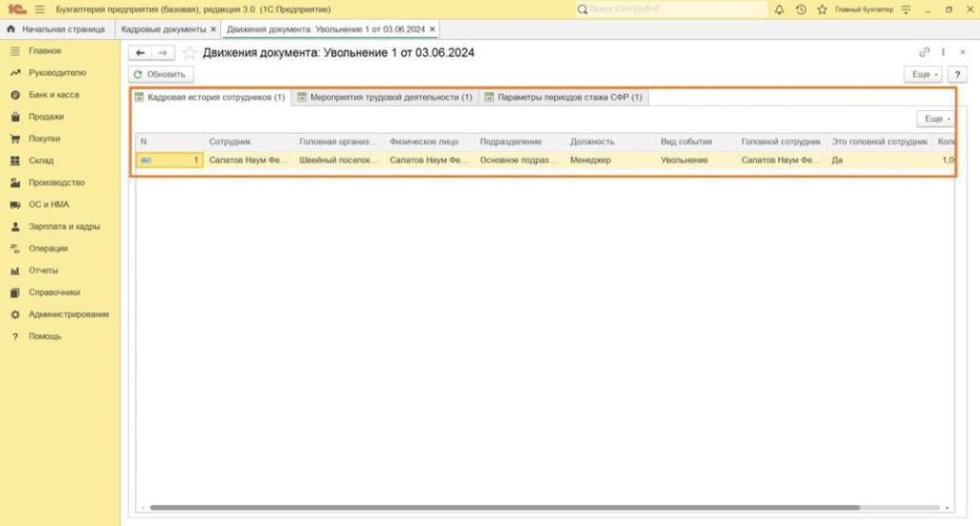This screenshot has height=526, width=980.
Task: Switch to Мероприятия трудовой деятельности tab
Action: pos(384,98)
